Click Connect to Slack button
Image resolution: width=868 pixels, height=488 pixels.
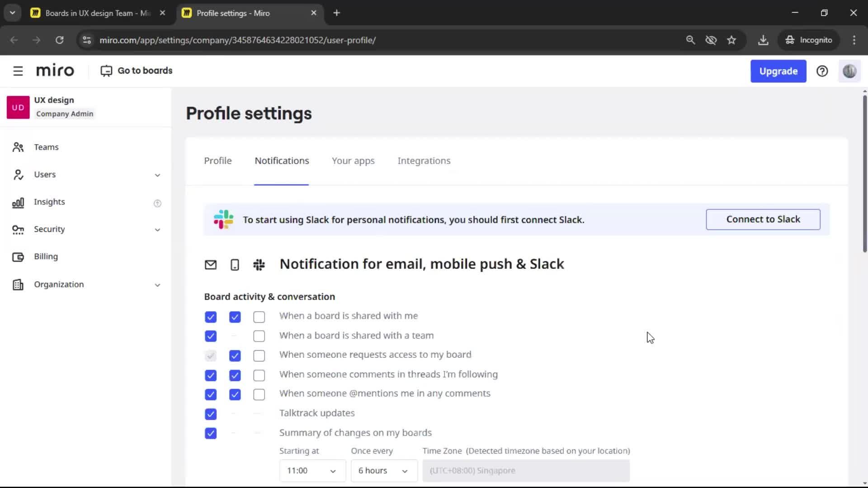pos(763,220)
